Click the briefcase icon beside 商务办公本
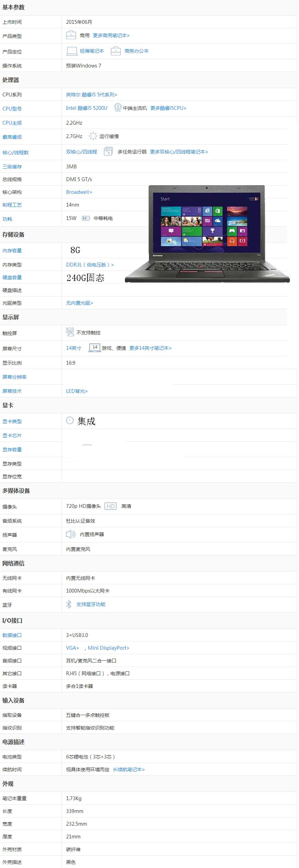The height and width of the screenshot is (868, 299). click(116, 51)
